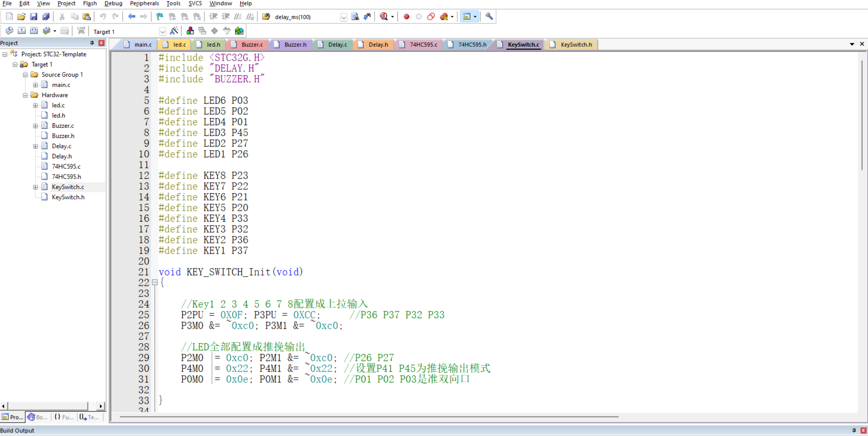
Task: Expand the KeySwitch.c tree node
Action: click(x=35, y=187)
